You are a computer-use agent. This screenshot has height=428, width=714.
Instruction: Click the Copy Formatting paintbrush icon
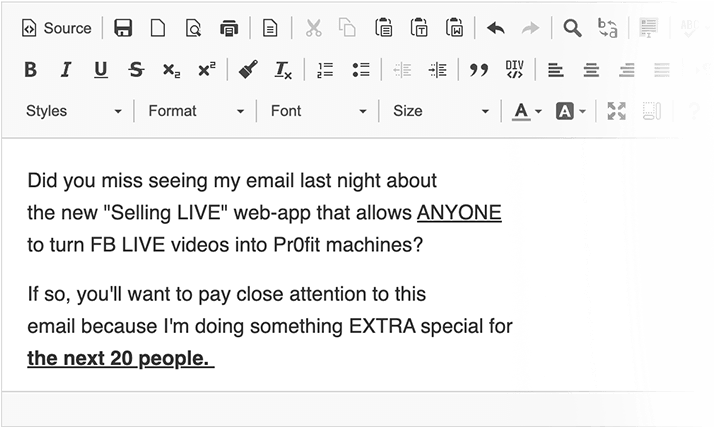[x=248, y=70]
